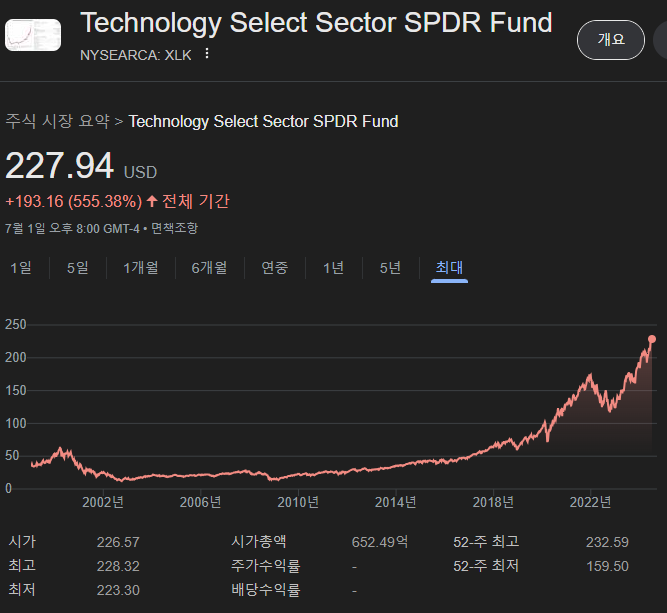Image resolution: width=667 pixels, height=613 pixels.
Task: Click the 주가수익률 label
Action: [x=265, y=566]
